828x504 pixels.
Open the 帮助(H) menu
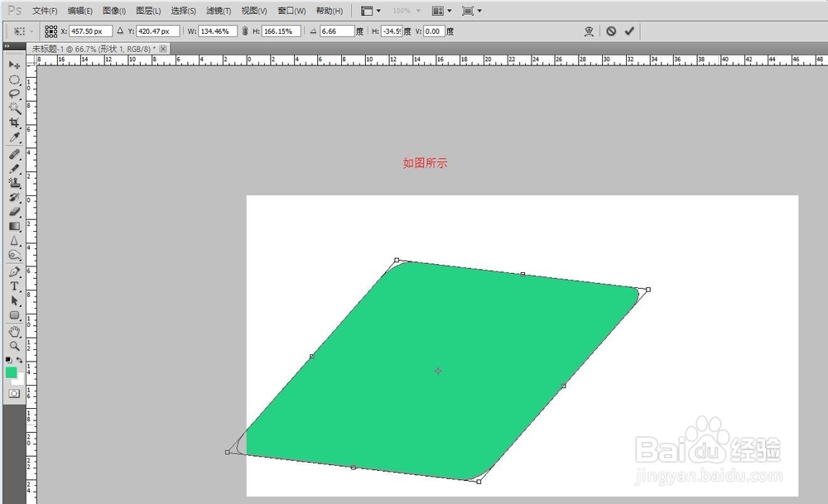329,11
